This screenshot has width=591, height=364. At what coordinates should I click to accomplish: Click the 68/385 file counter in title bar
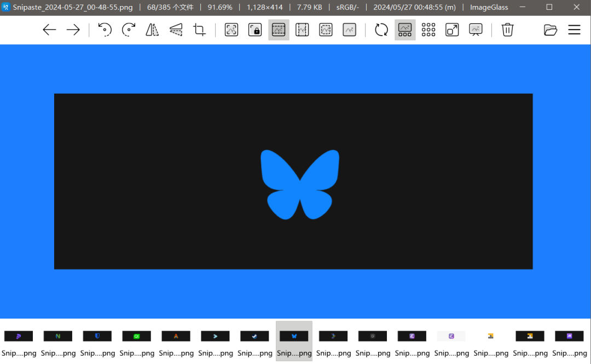click(x=170, y=7)
